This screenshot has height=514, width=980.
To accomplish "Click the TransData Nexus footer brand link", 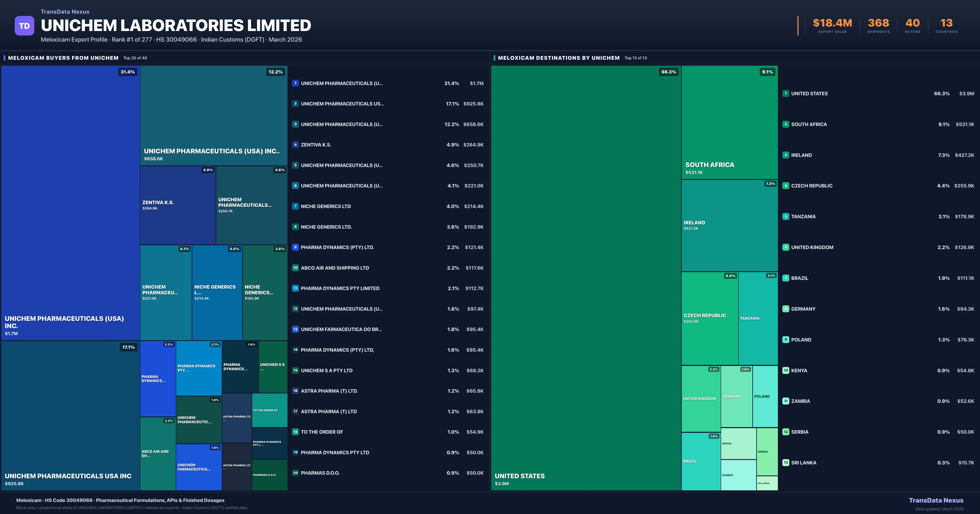I will (936, 500).
